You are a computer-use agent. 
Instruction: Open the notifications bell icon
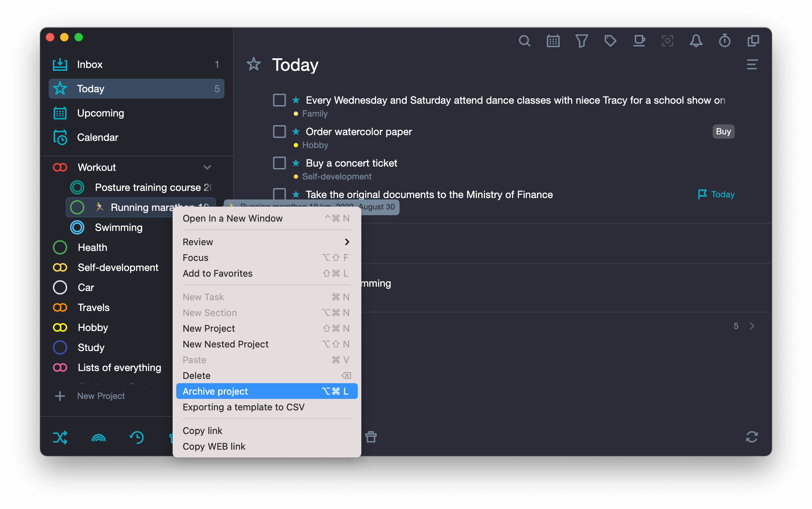pos(696,41)
